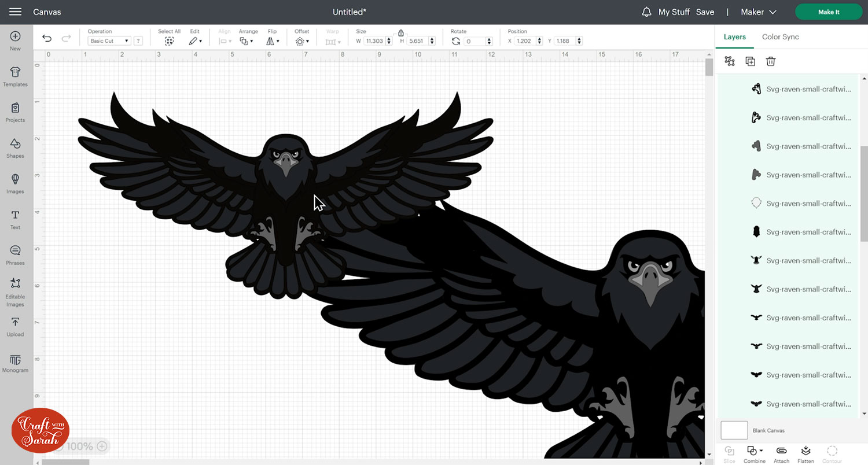Screen dimensions: 868x465
Task: Open the Monogram tool
Action: coord(15,363)
